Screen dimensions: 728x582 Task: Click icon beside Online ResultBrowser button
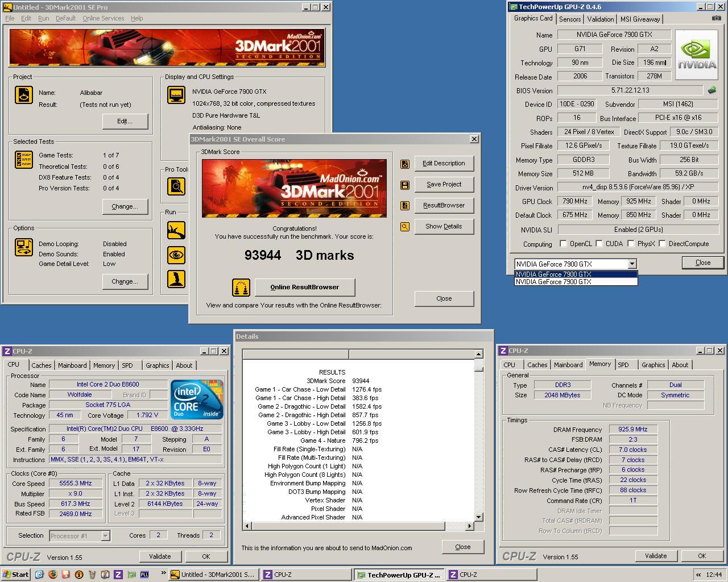tap(241, 288)
